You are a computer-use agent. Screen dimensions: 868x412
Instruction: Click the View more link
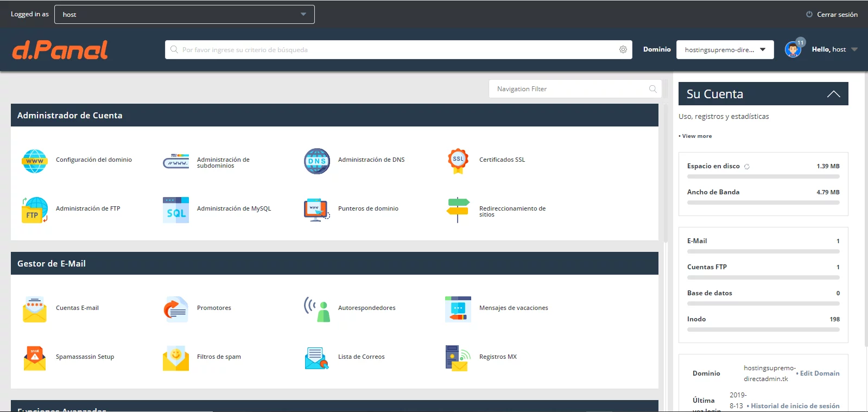696,136
